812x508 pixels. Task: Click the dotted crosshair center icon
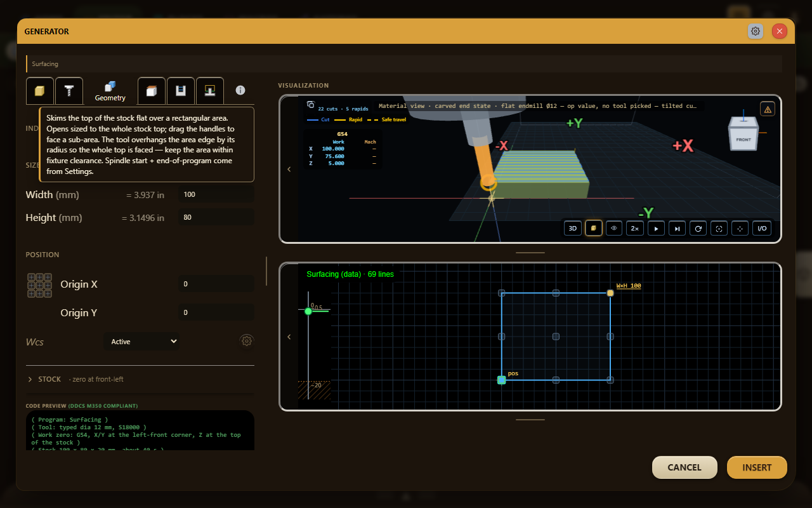click(x=740, y=228)
